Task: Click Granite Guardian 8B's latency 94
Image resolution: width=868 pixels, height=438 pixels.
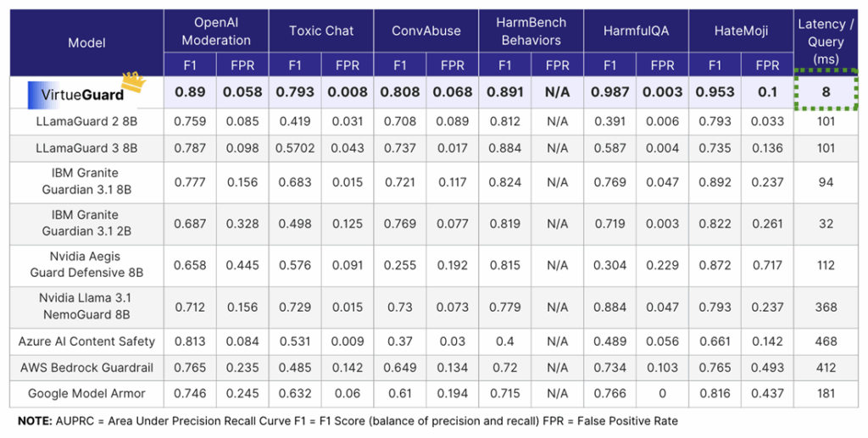Action: 826,182
